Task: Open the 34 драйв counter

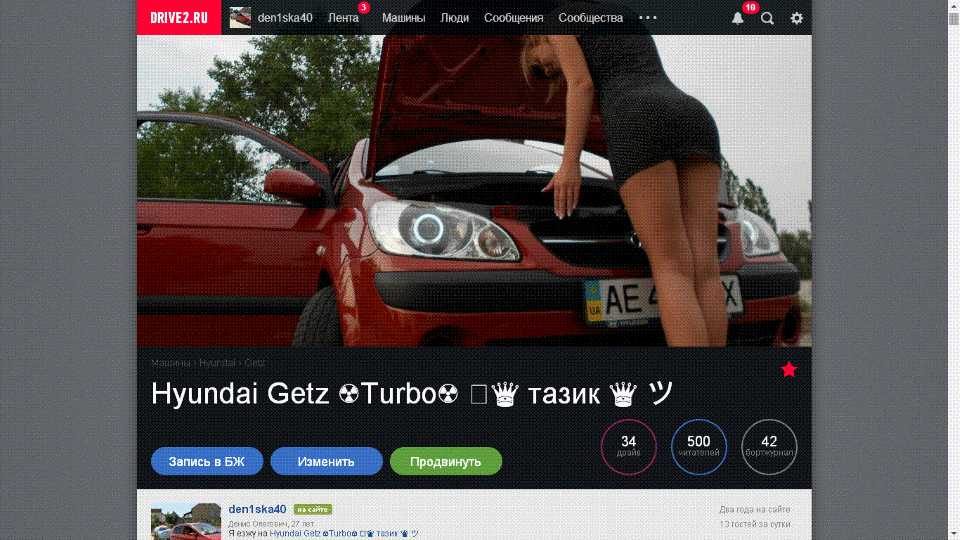Action: point(629,447)
